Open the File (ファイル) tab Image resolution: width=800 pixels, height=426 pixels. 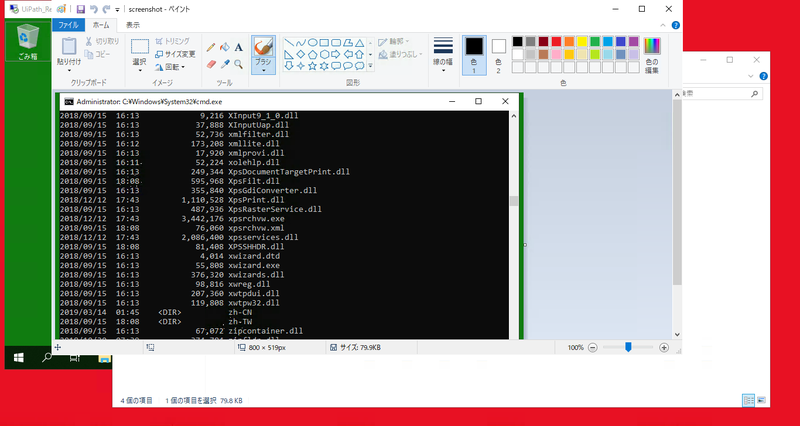[x=68, y=25]
